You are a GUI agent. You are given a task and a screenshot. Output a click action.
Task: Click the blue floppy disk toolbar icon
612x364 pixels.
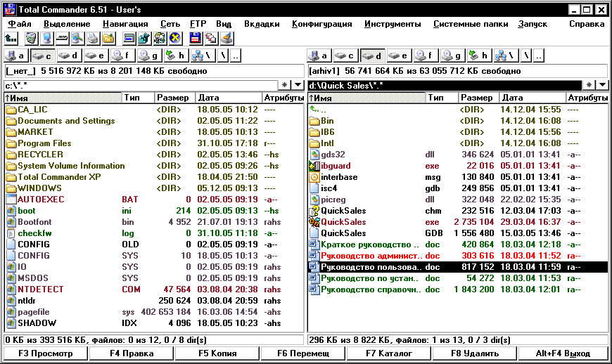196,38
